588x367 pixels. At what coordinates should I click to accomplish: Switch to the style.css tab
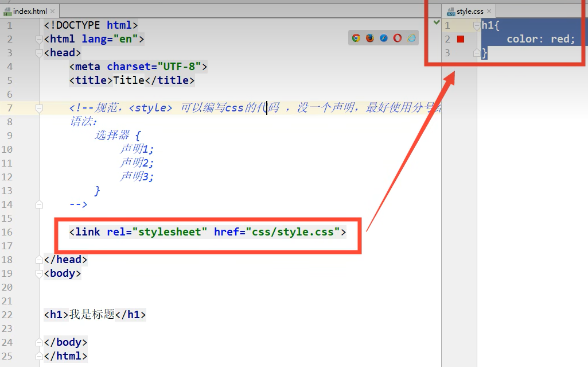tap(469, 11)
